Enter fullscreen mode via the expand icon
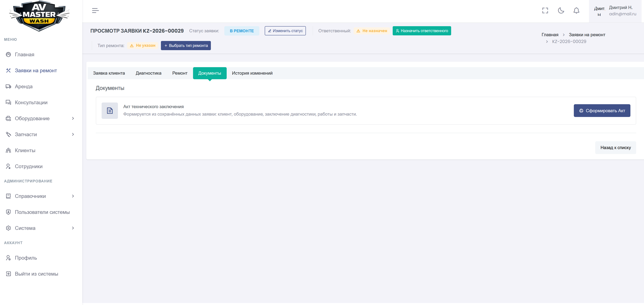The image size is (644, 305). click(545, 11)
